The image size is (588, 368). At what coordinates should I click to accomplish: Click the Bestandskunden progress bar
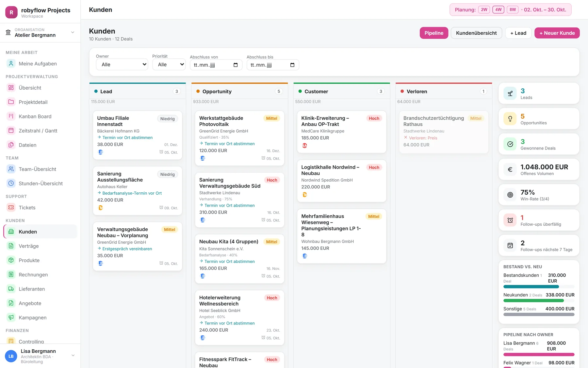[539, 287]
